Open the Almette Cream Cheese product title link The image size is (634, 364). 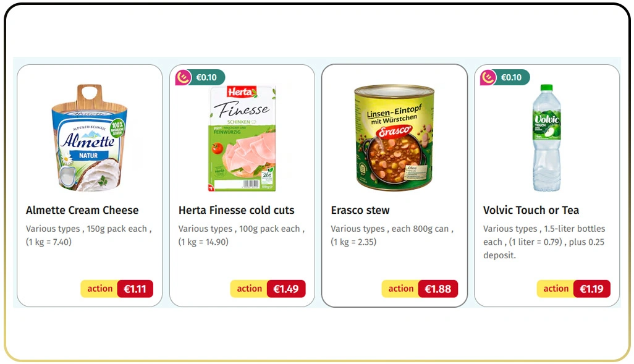click(x=82, y=210)
